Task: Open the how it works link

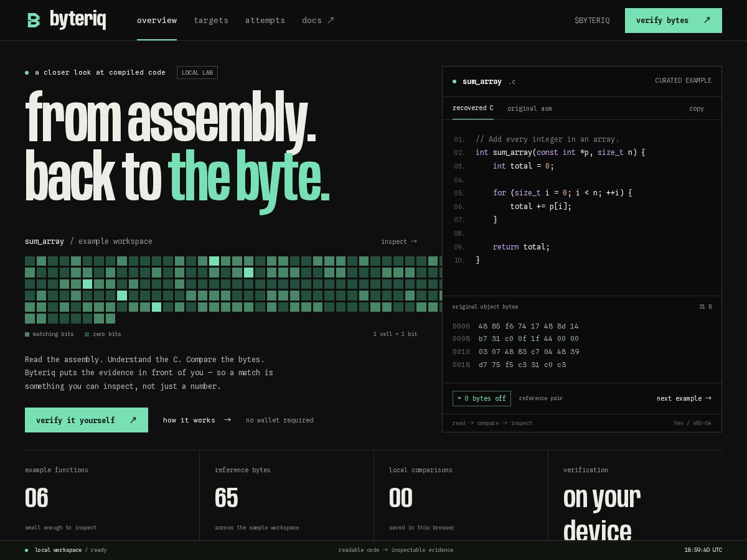Action: click(197, 420)
